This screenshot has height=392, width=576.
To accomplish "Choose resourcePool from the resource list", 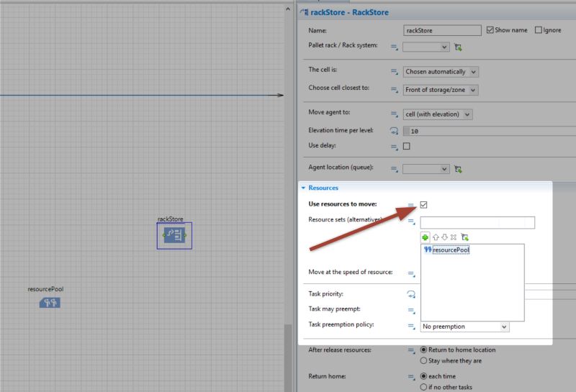I will pos(446,250).
